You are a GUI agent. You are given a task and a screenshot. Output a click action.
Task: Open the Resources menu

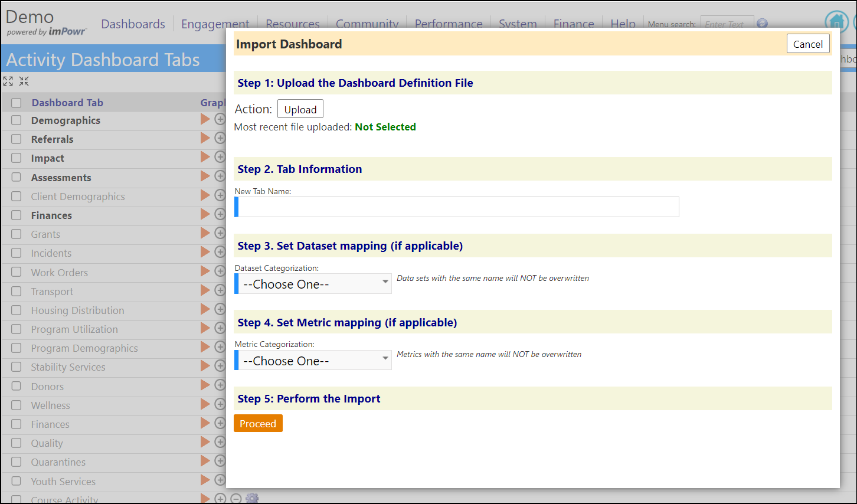(293, 24)
